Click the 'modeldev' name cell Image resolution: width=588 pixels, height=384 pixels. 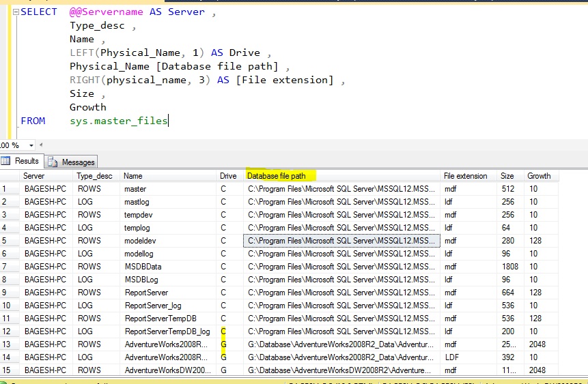tap(168, 241)
